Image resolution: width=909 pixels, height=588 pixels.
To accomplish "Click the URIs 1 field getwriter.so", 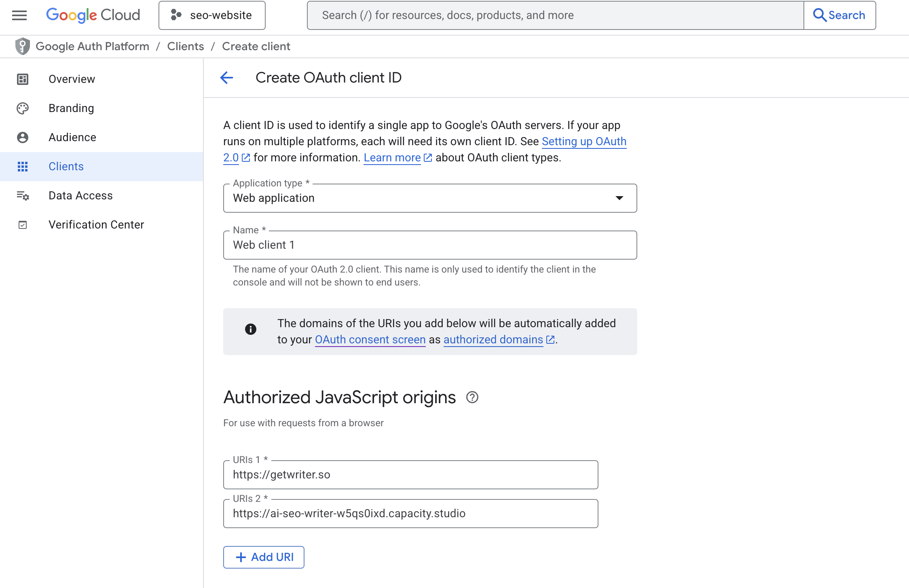I will tap(410, 475).
